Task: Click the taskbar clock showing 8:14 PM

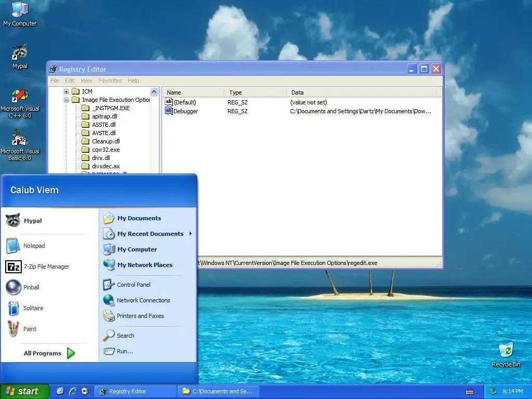Action: 513,391
